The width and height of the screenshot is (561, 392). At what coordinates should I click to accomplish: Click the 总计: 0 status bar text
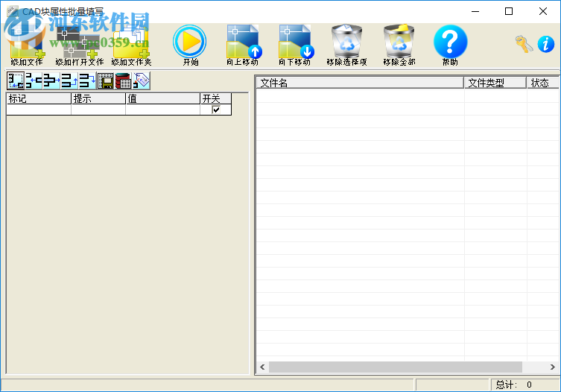(x=513, y=385)
